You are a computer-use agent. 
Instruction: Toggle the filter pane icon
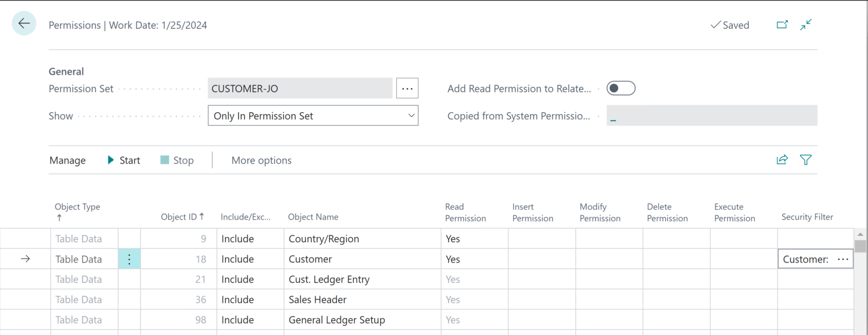(x=806, y=160)
